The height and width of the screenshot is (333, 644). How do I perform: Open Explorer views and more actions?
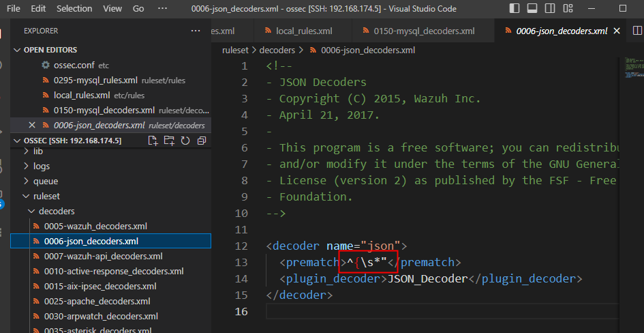click(196, 31)
